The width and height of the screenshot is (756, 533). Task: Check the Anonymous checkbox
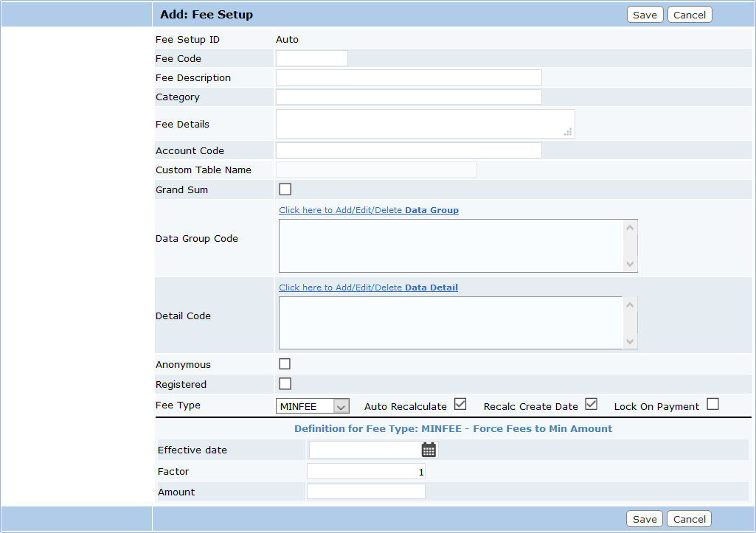click(285, 364)
